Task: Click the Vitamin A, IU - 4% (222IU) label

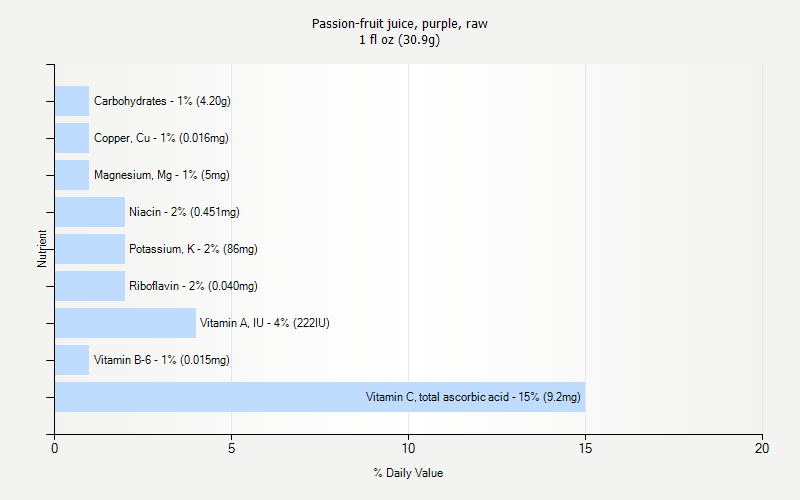Action: 264,323
